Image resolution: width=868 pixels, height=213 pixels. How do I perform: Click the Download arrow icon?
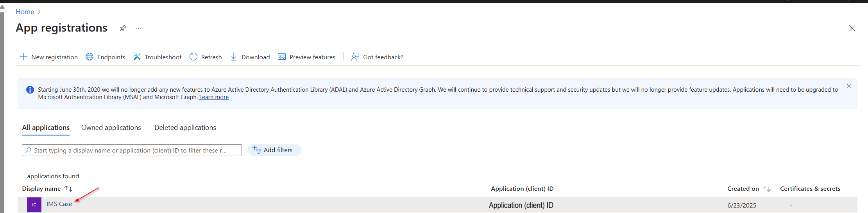[x=234, y=57]
